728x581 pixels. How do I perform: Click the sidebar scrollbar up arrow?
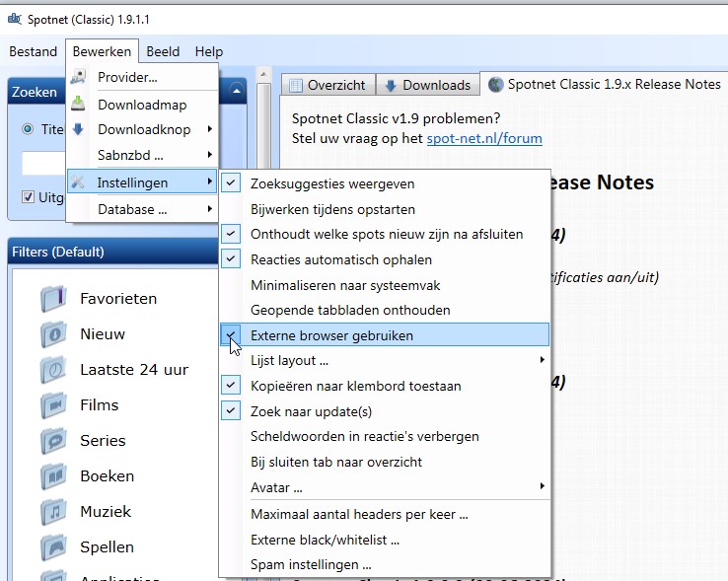click(x=263, y=74)
